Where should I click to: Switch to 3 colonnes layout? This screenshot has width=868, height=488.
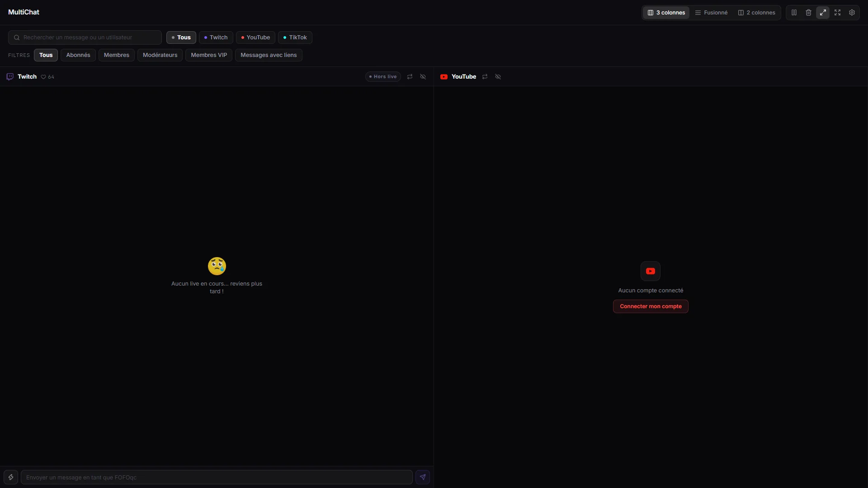pos(666,13)
